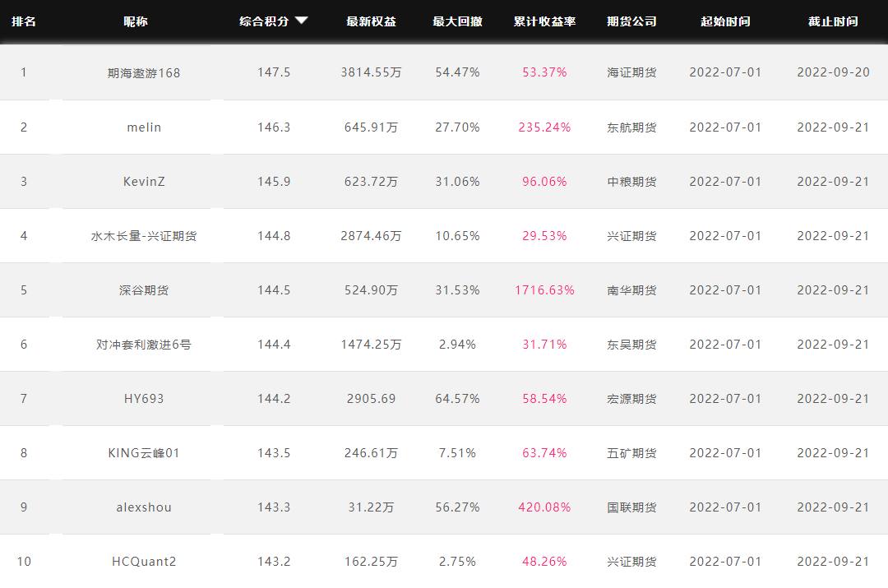Open nickname HCQuant2
Screen dimensions: 888x588
point(144,562)
